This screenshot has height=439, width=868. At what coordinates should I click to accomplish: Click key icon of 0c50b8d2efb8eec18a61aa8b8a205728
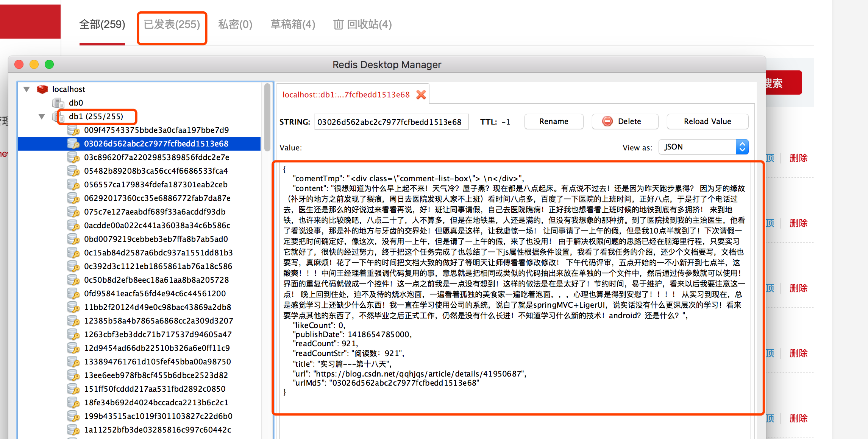pyautogui.click(x=73, y=280)
